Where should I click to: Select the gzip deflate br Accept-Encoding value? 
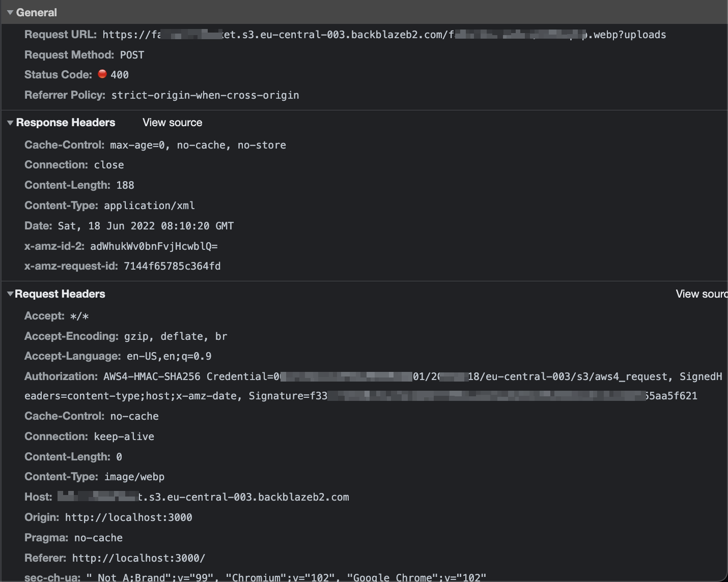pyautogui.click(x=176, y=336)
